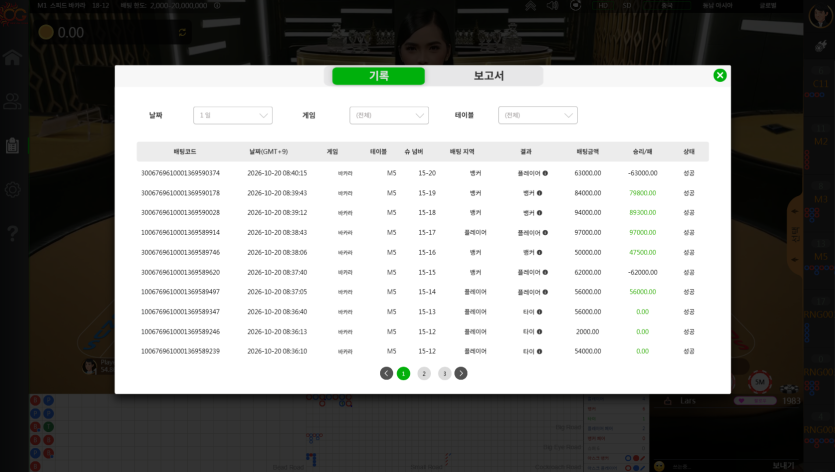835x472 pixels.
Task: Close the betting history dialog
Action: [719, 75]
